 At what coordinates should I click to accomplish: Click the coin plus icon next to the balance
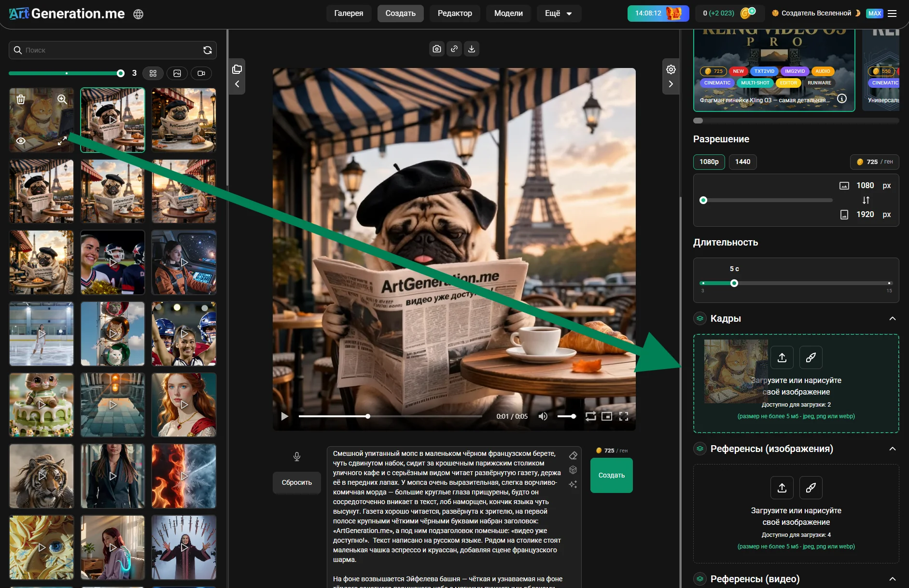748,13
